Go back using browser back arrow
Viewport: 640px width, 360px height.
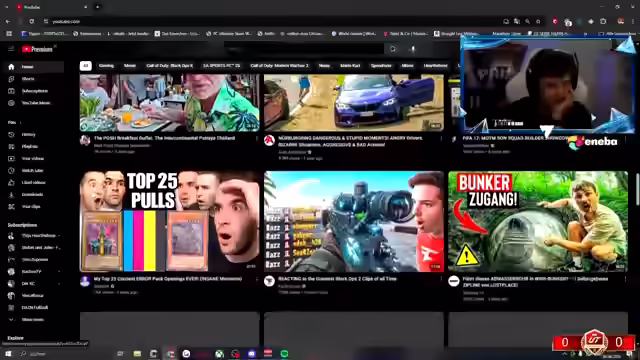coord(8,21)
